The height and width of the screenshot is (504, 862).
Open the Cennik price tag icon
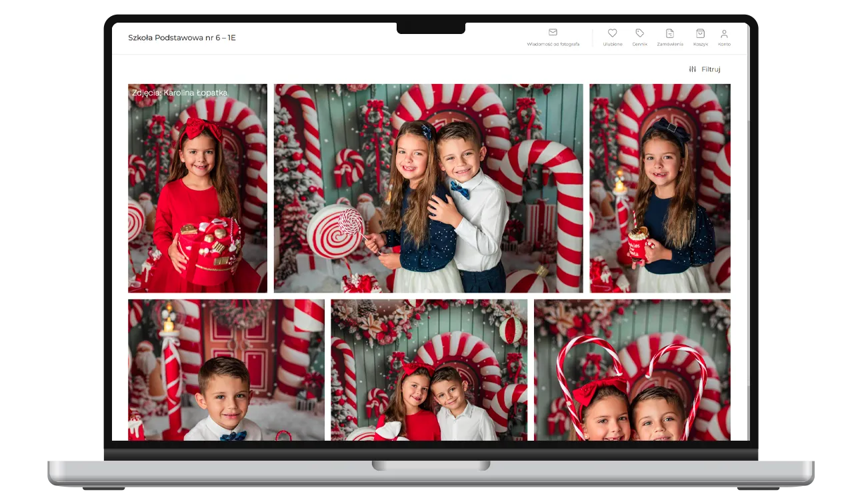pyautogui.click(x=639, y=33)
